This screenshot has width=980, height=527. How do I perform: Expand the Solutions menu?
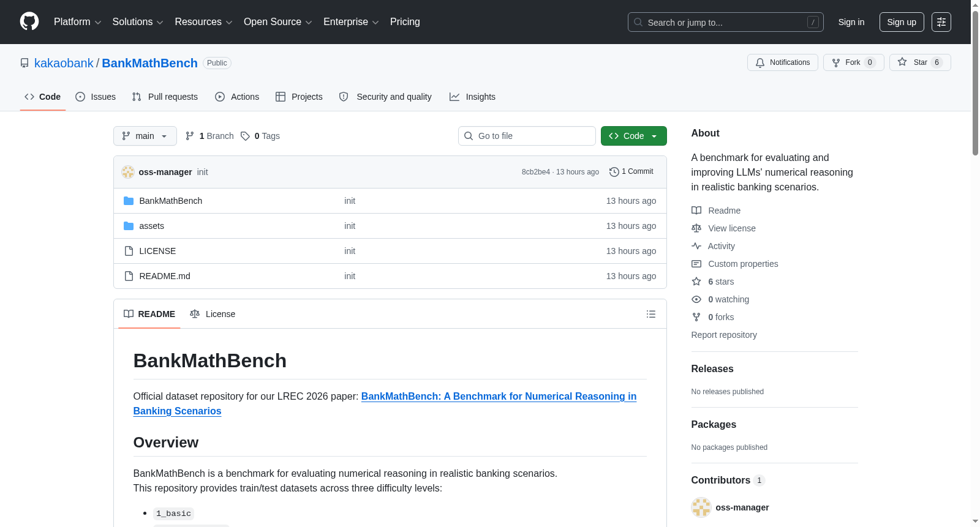tap(138, 22)
